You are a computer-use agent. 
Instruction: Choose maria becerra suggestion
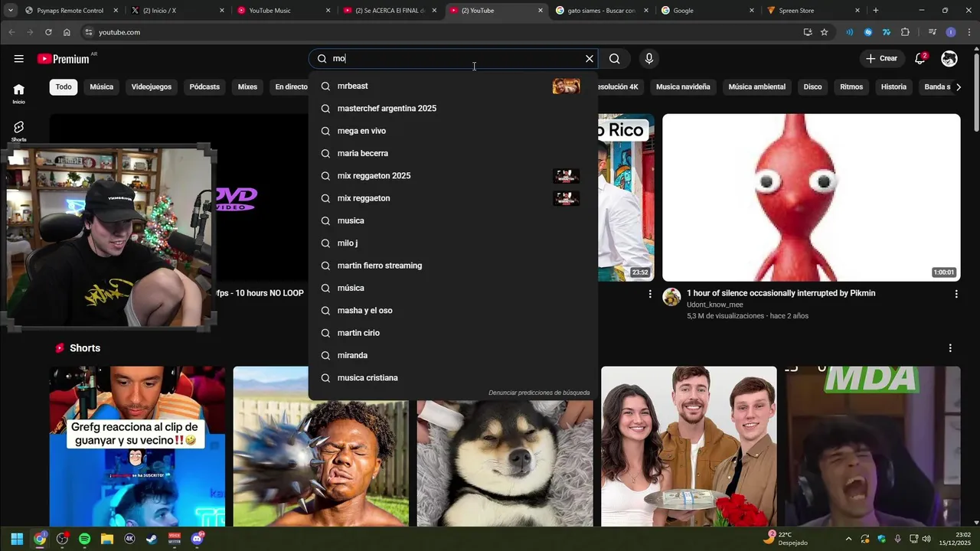point(453,153)
